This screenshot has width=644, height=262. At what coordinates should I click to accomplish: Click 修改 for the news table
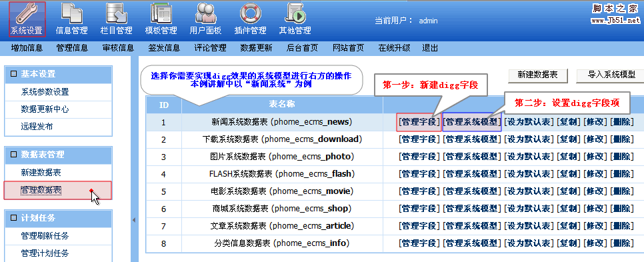tap(595, 122)
